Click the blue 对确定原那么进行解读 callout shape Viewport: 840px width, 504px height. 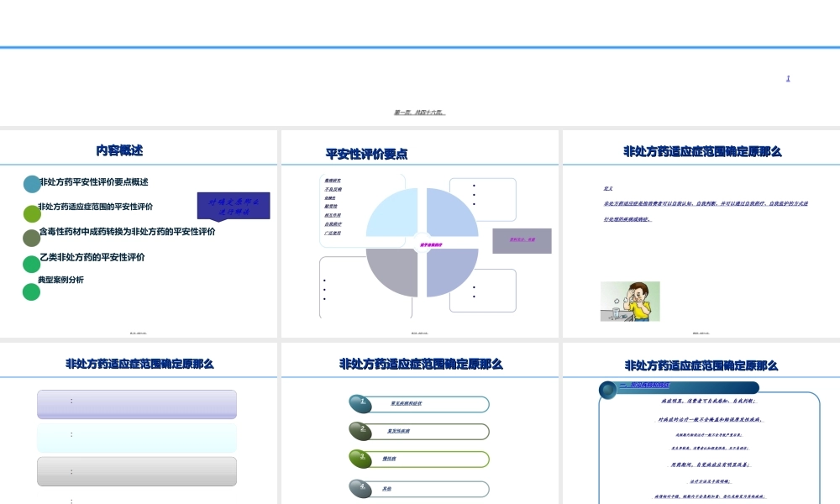tap(235, 205)
